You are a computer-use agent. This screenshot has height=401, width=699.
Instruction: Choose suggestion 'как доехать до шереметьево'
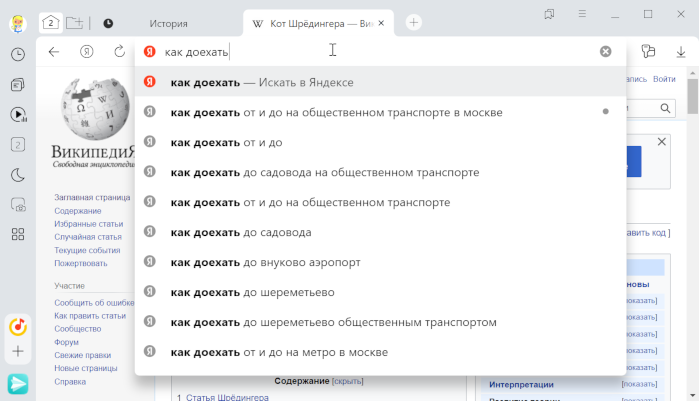coord(380,292)
